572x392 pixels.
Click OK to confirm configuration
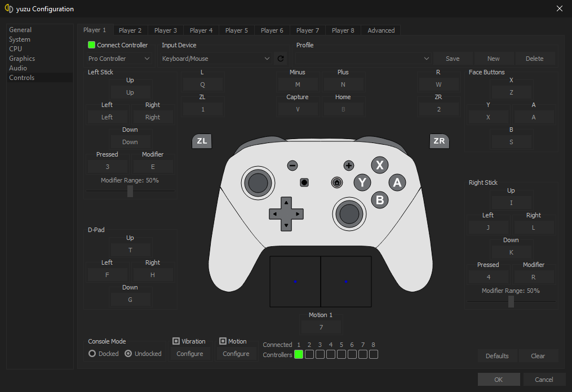tap(498, 379)
